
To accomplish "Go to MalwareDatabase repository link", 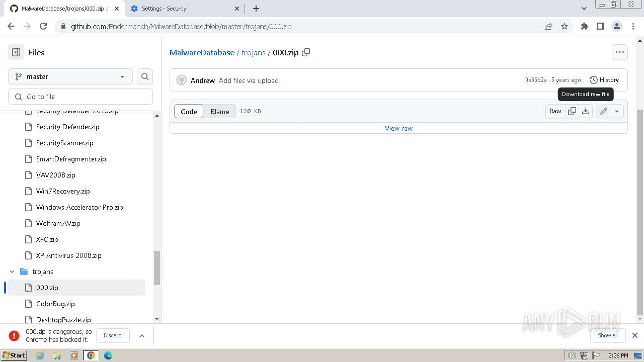I will [202, 52].
